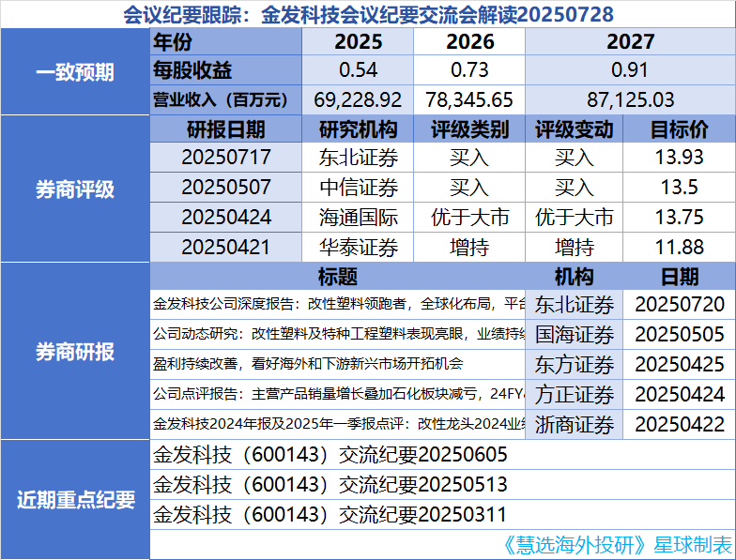
Task: Select the 券商研报 section header cell
Action: (x=75, y=351)
